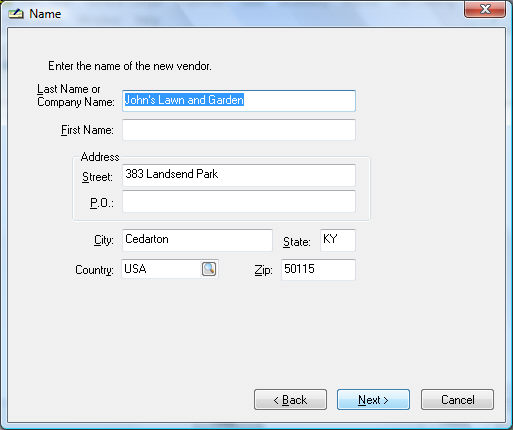
Task: Go Back to the previous step
Action: click(x=290, y=399)
